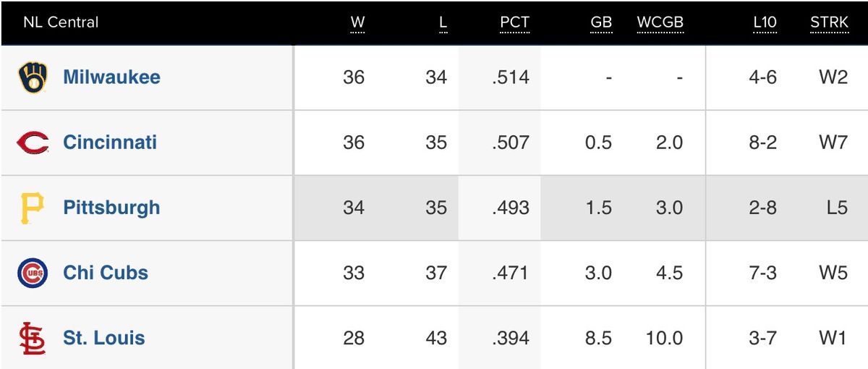The height and width of the screenshot is (369, 868).
Task: Open the Chi Cubs team link
Action: (x=106, y=272)
